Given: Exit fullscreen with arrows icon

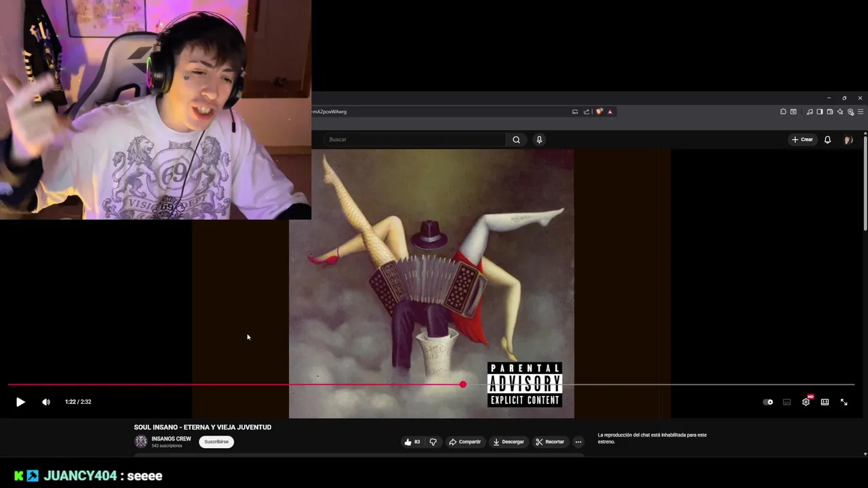Looking at the screenshot, I should click(x=844, y=402).
